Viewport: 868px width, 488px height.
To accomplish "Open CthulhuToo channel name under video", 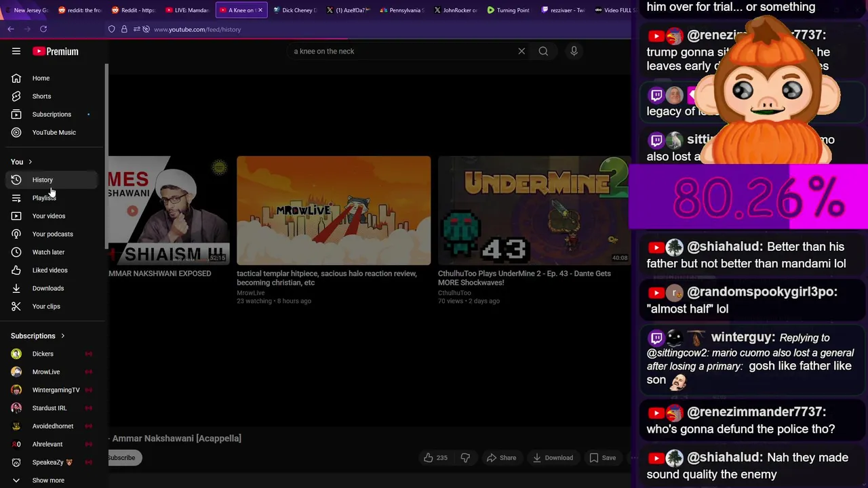I will pyautogui.click(x=454, y=293).
